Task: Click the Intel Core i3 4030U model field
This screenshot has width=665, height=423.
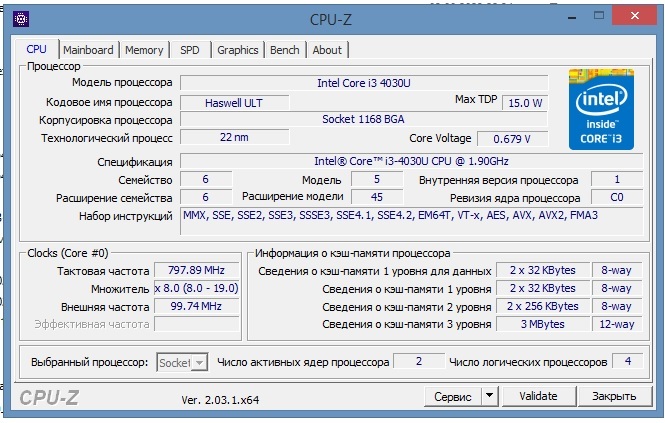Action: pos(363,83)
